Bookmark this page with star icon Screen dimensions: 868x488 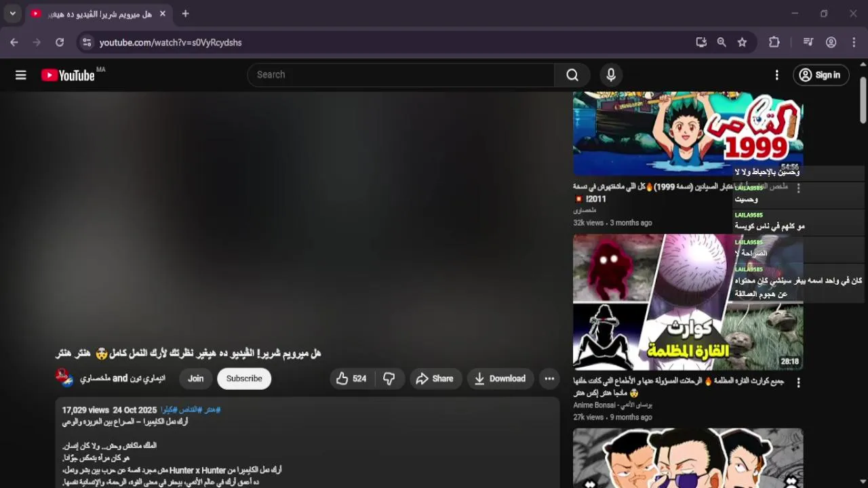(x=743, y=42)
